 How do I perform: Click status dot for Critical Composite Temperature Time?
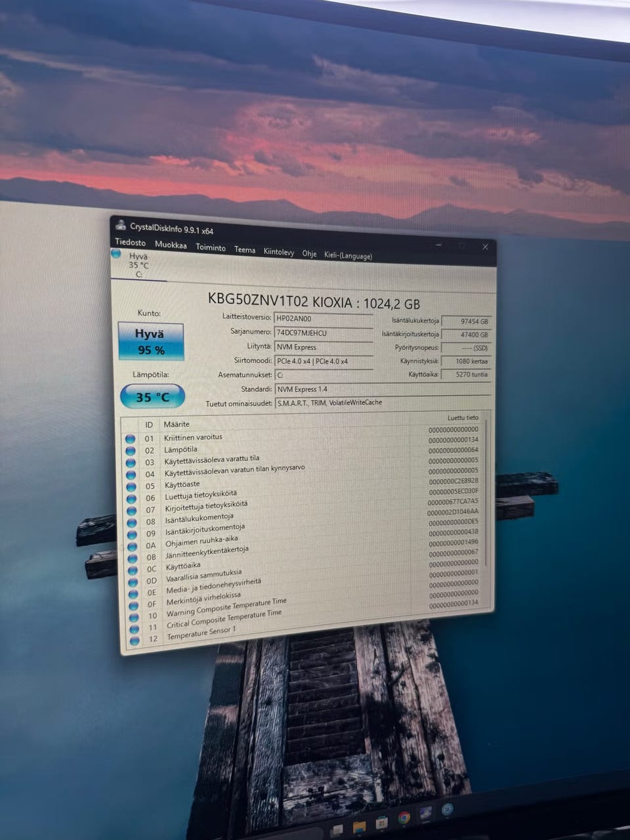pyautogui.click(x=135, y=629)
